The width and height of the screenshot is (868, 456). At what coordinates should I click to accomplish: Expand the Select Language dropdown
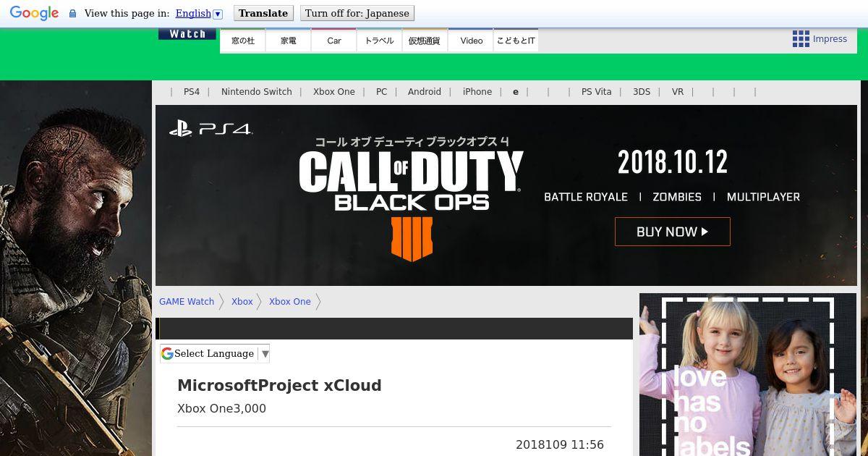pyautogui.click(x=215, y=353)
